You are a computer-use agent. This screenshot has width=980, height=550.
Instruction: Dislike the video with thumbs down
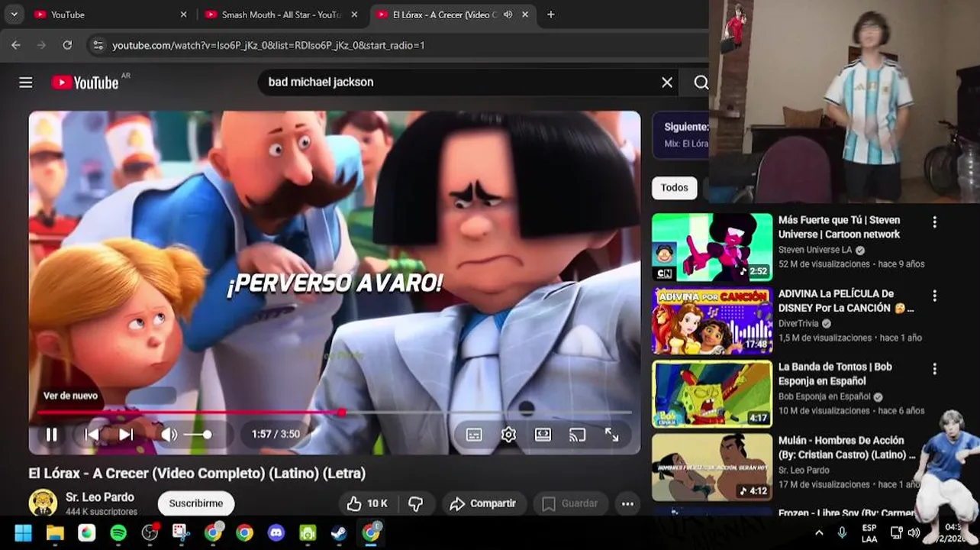(416, 503)
